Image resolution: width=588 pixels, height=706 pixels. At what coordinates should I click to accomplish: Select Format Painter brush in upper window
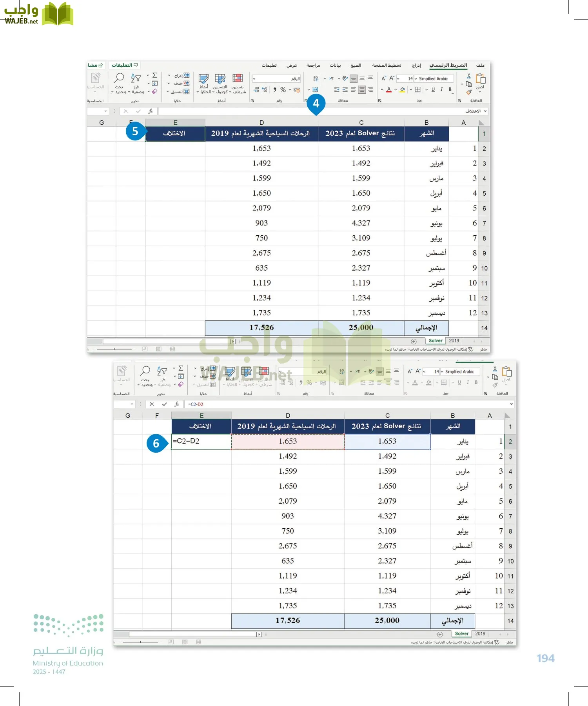pos(469,92)
